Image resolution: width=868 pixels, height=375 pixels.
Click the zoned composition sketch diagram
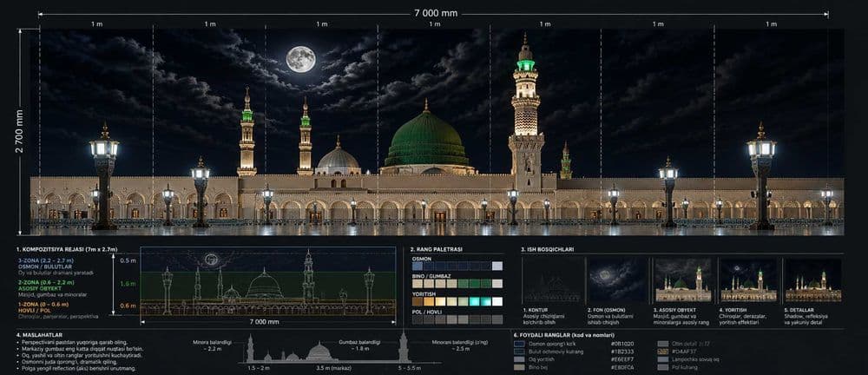[x=268, y=282]
